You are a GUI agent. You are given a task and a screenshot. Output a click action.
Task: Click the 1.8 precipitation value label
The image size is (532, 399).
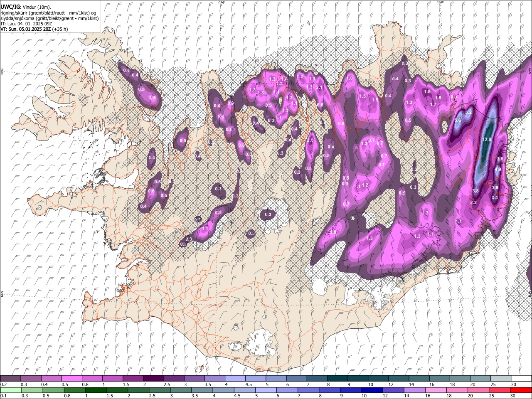point(427,91)
